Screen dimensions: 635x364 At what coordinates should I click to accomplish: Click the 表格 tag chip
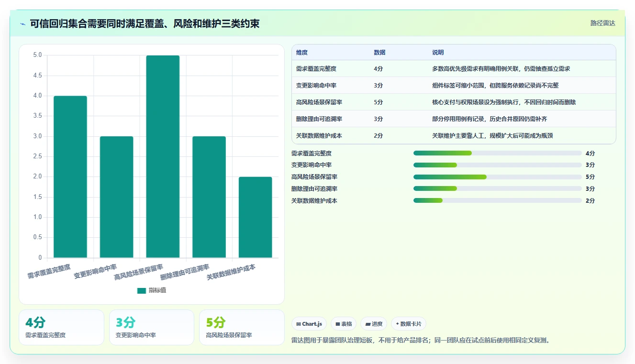coord(344,324)
